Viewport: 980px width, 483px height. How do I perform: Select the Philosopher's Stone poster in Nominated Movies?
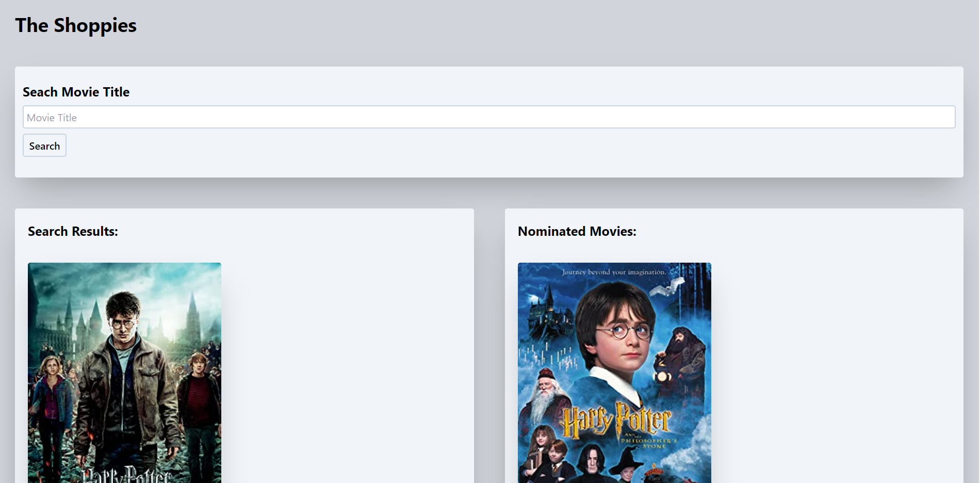tap(614, 372)
